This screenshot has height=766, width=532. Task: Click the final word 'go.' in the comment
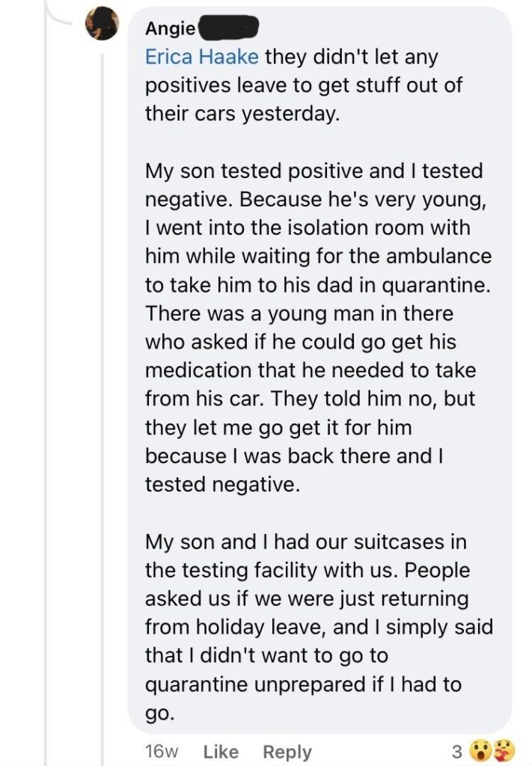(159, 713)
